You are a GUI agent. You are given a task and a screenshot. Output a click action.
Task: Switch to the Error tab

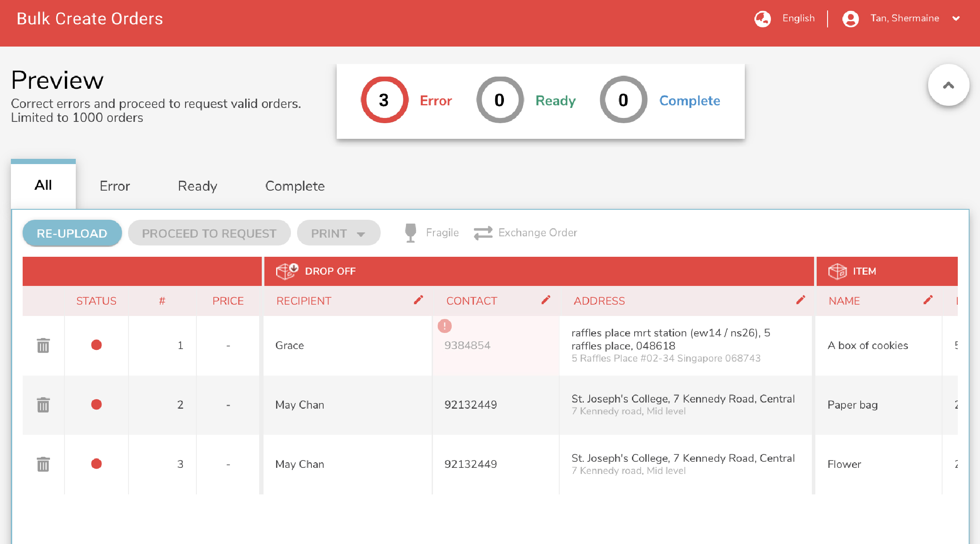115,186
